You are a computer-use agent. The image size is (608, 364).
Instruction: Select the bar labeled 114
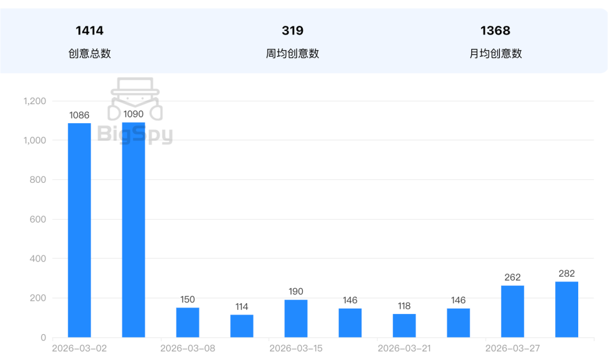click(x=242, y=325)
